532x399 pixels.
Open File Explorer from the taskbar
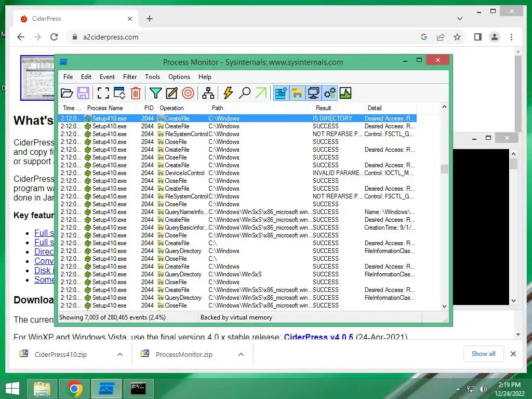tap(42, 389)
